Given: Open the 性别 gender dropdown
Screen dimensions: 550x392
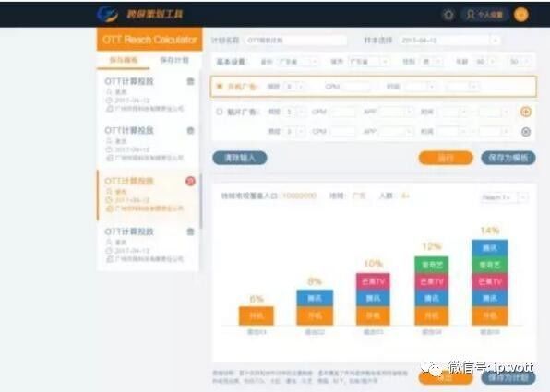Looking at the screenshot, I should (432, 62).
